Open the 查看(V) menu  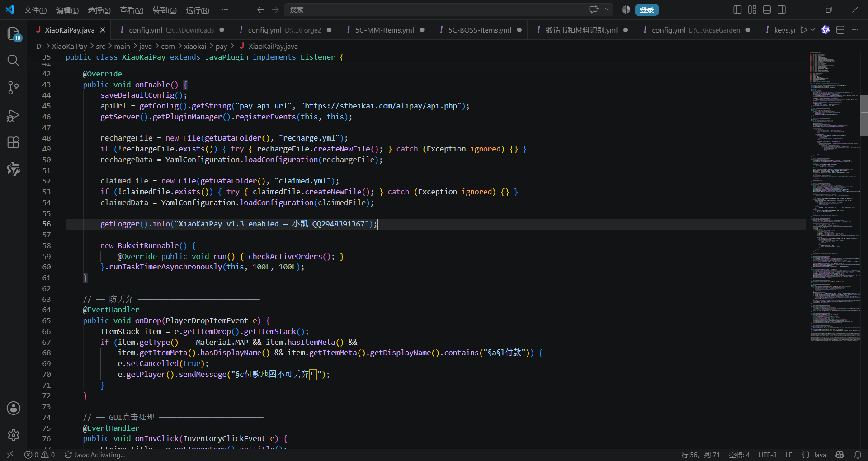pos(132,10)
